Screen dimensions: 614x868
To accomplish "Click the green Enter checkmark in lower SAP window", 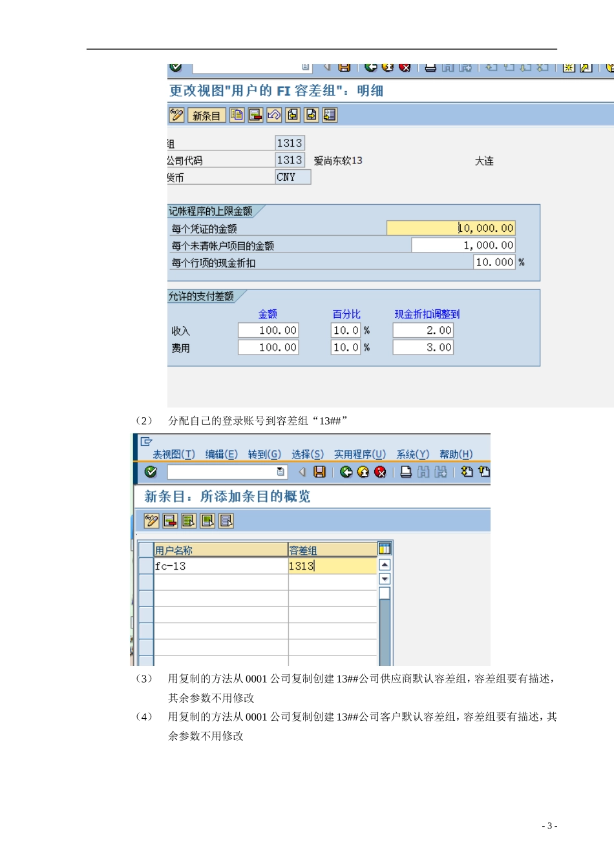I will [151, 472].
